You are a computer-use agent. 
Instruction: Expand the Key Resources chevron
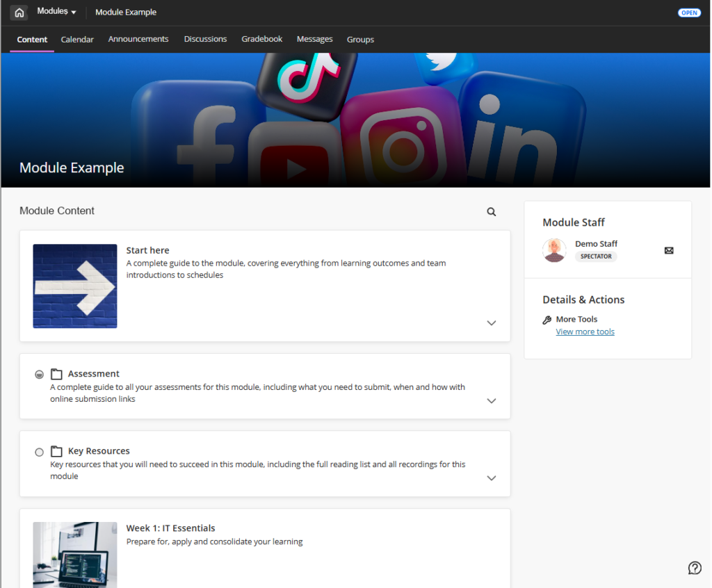(x=492, y=478)
